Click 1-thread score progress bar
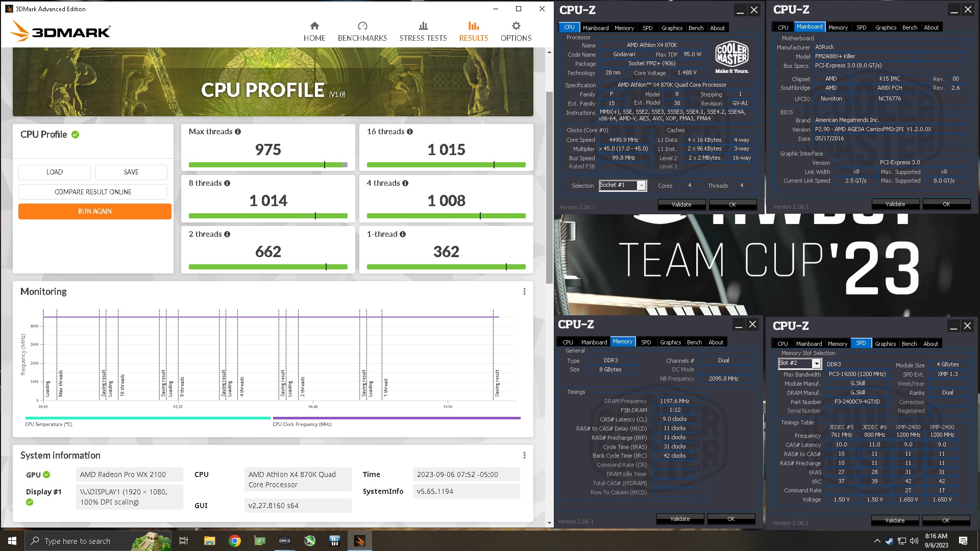Screen dimensions: 980x551 click(446, 267)
